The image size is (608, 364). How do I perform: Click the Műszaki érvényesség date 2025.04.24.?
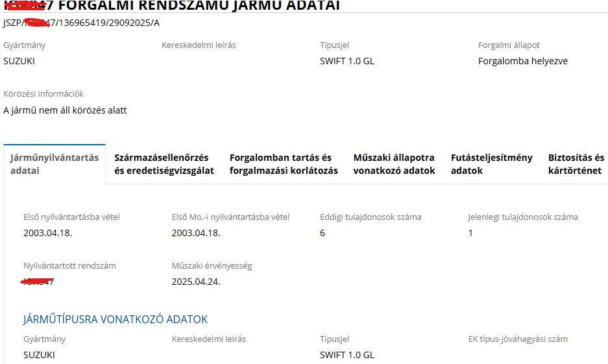(x=196, y=282)
